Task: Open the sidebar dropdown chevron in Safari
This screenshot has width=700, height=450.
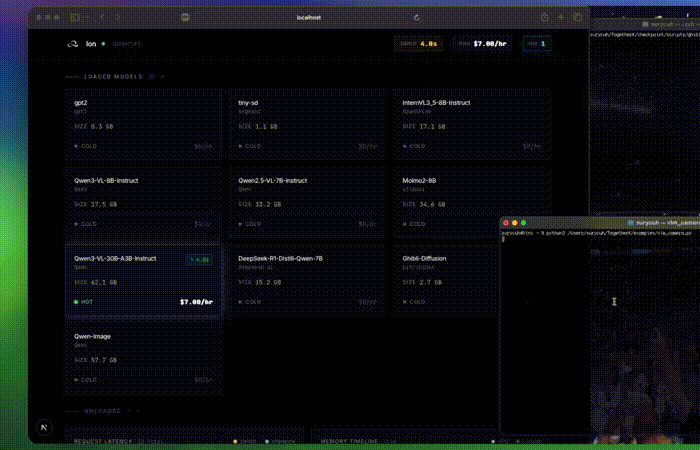Action: tap(87, 17)
